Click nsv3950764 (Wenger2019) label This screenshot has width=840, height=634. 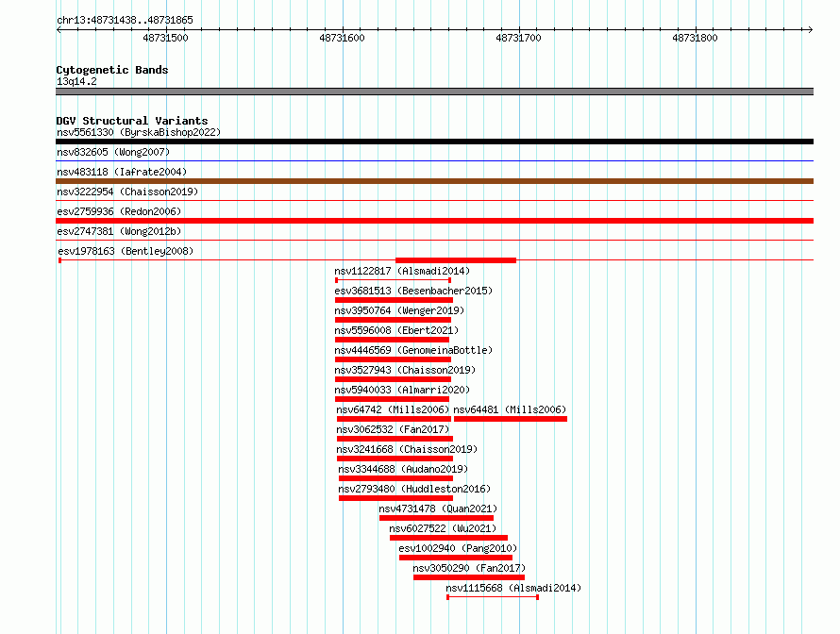pyautogui.click(x=399, y=310)
